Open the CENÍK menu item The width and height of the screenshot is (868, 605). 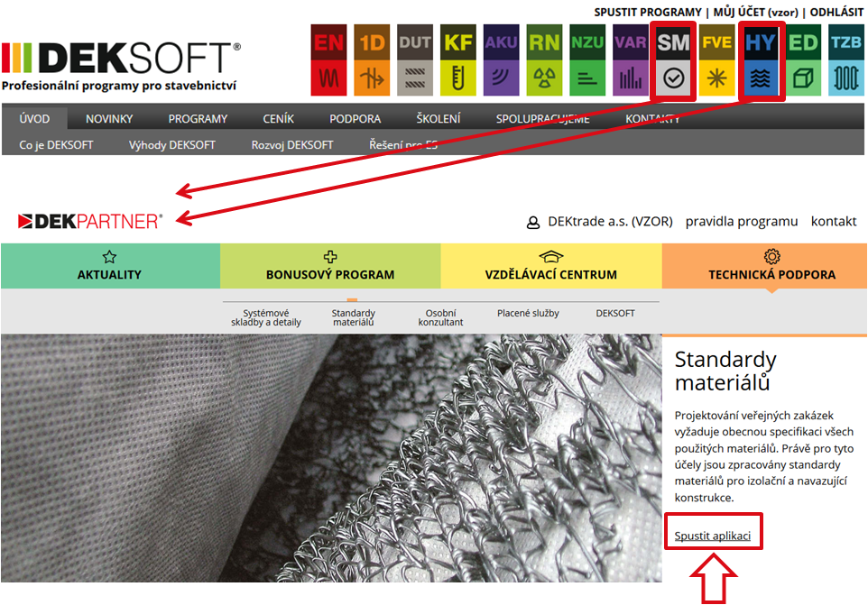[279, 119]
